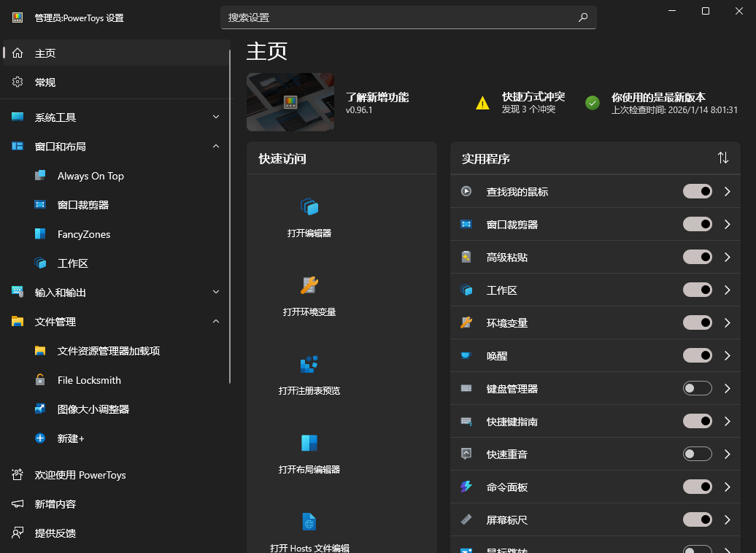The height and width of the screenshot is (553, 756).
Task: Toggle the 屏幕标尺 switch
Action: tap(697, 519)
